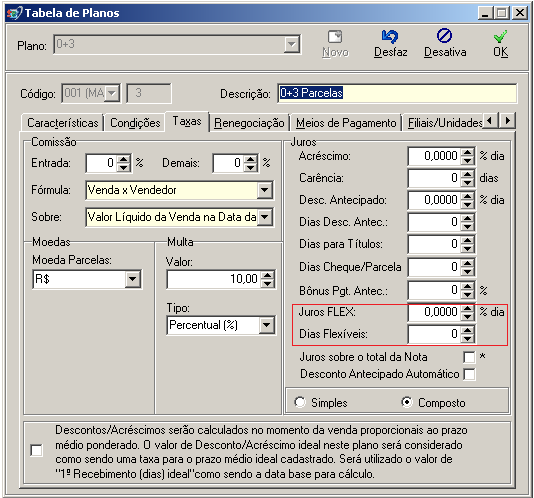Decrease Acréscimo rate with down arrow
The width and height of the screenshot is (534, 498).
tap(468, 160)
